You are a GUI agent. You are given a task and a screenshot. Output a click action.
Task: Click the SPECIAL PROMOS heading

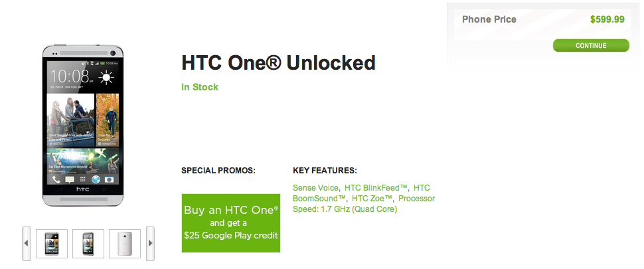point(218,171)
